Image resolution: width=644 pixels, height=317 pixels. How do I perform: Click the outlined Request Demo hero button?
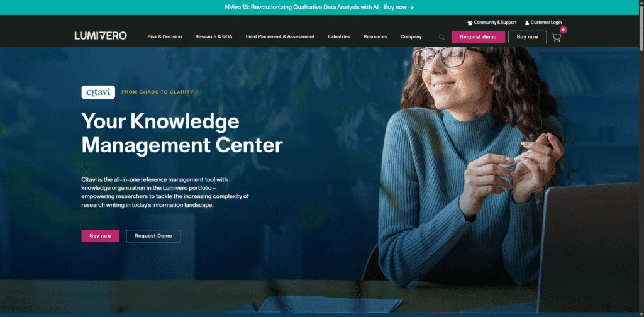coord(153,236)
